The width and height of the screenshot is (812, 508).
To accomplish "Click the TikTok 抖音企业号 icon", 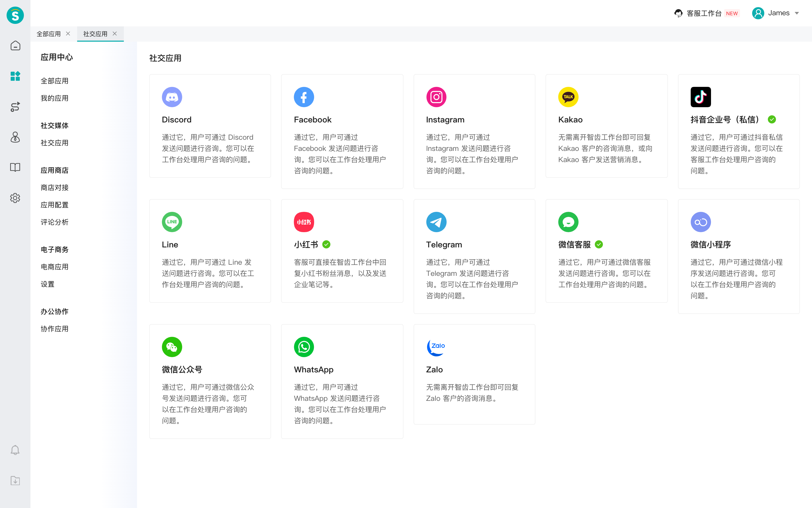I will tap(701, 97).
